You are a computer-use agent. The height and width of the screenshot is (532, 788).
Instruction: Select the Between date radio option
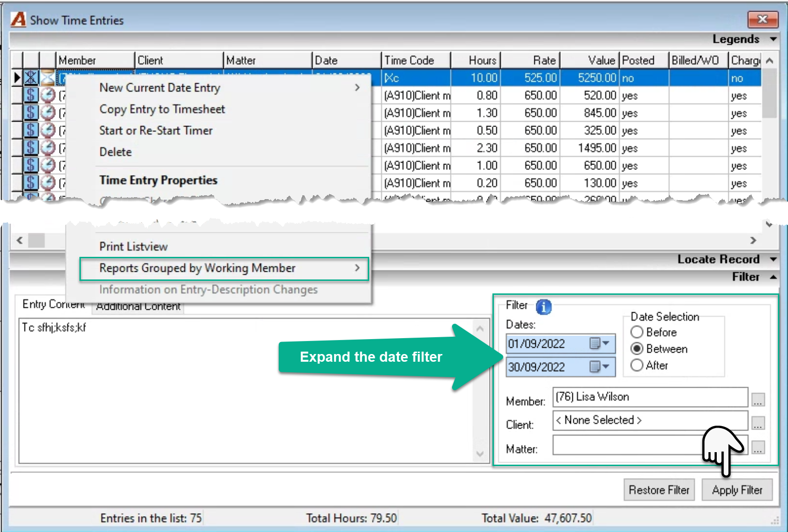click(637, 349)
